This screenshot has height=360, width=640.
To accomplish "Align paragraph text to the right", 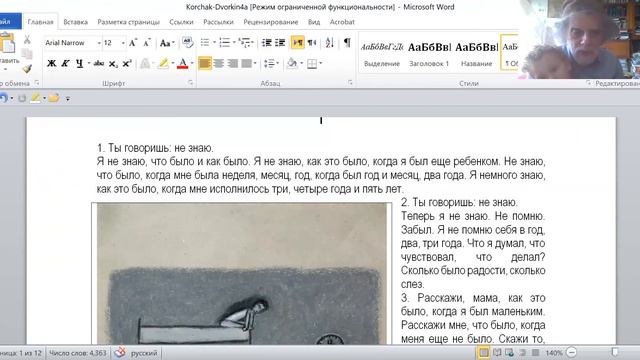I will pyautogui.click(x=232, y=64).
